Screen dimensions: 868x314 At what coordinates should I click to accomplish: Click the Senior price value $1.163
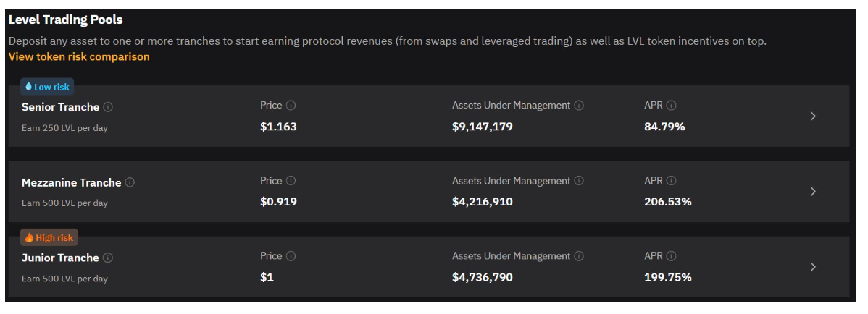pyautogui.click(x=278, y=127)
